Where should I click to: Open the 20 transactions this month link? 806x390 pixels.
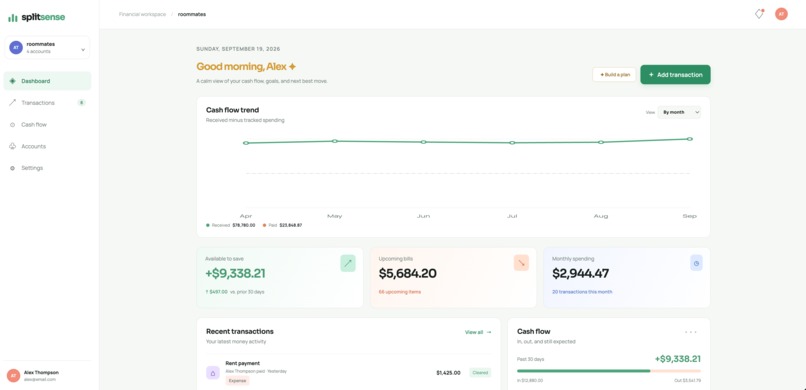pyautogui.click(x=582, y=292)
